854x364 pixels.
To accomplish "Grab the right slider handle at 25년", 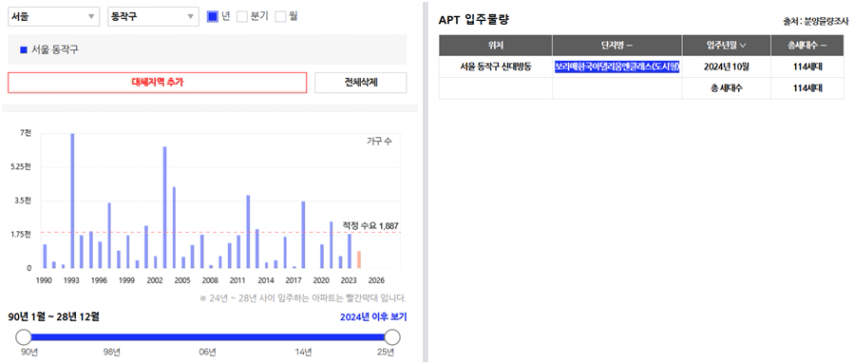I will point(392,337).
